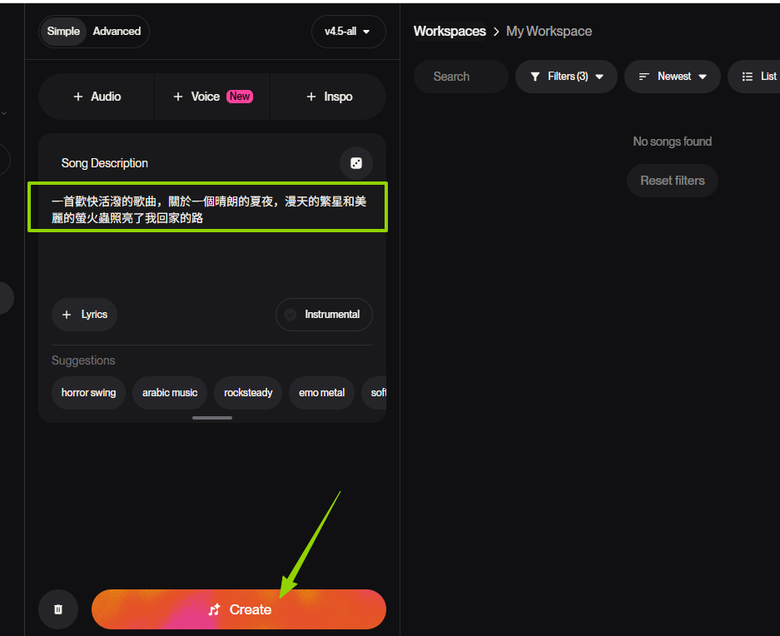The width and height of the screenshot is (780, 636).
Task: Click the Create button
Action: tap(239, 609)
